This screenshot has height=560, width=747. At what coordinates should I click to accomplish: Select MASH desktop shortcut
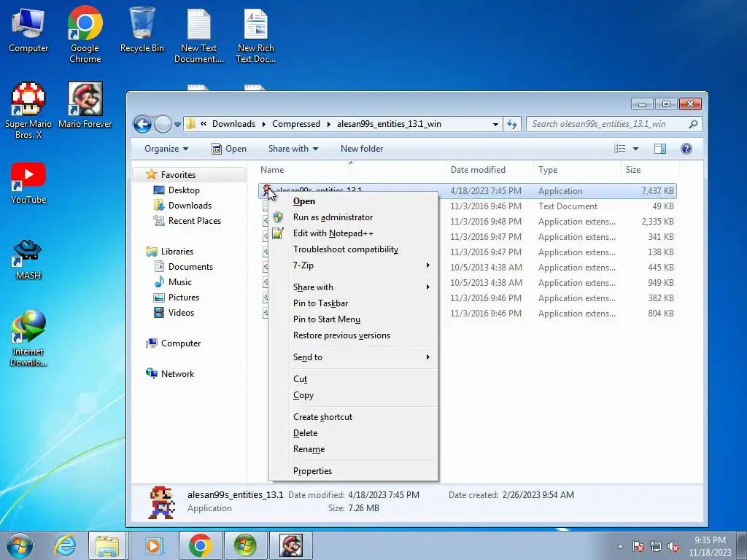pyautogui.click(x=28, y=259)
